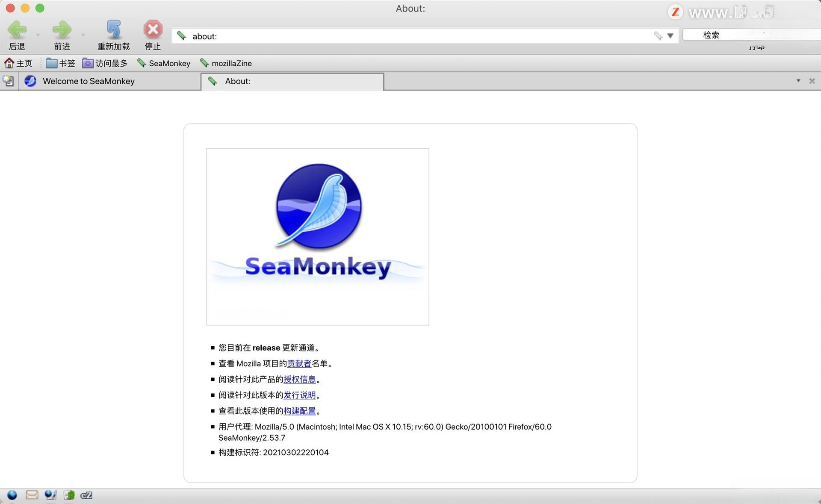The width and height of the screenshot is (821, 504).
Task: Open the 发行说明 release notes link
Action: [x=299, y=395]
